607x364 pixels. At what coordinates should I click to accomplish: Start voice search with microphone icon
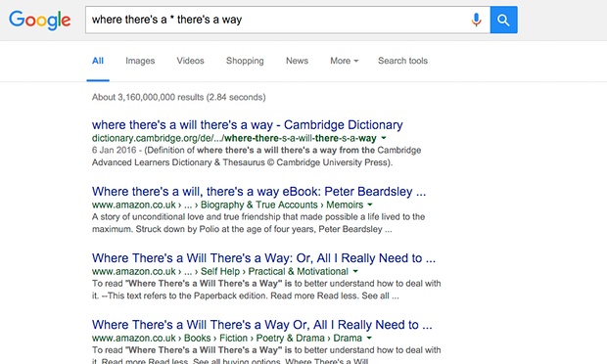point(476,20)
